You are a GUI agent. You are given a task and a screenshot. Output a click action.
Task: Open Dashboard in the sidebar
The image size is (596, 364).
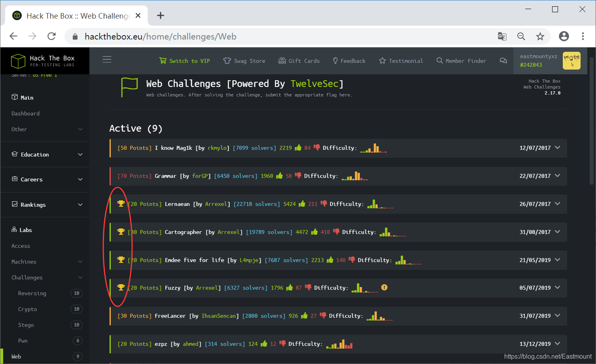tap(25, 113)
